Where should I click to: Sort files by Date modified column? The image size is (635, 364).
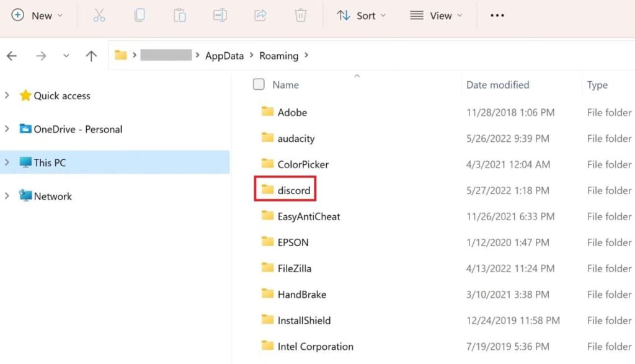tap(497, 84)
